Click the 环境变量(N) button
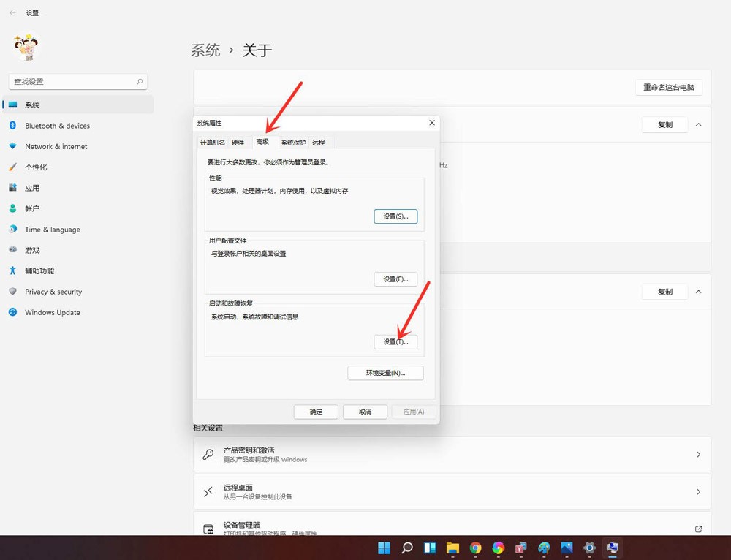 [385, 373]
